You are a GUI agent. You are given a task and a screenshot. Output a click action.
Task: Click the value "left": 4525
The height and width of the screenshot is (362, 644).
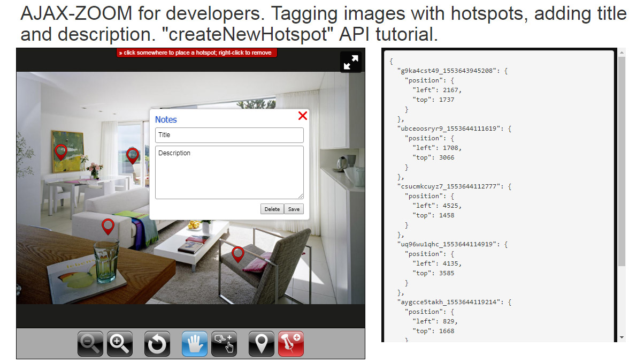pos(437,206)
